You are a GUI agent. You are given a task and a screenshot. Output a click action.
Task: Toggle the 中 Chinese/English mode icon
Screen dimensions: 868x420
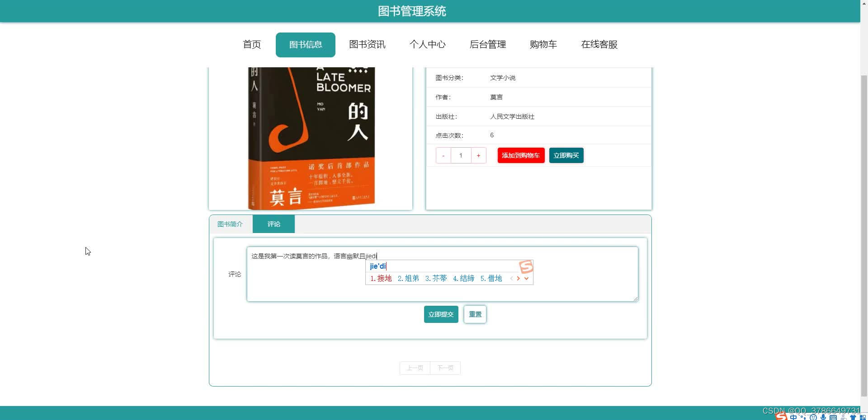pos(793,417)
